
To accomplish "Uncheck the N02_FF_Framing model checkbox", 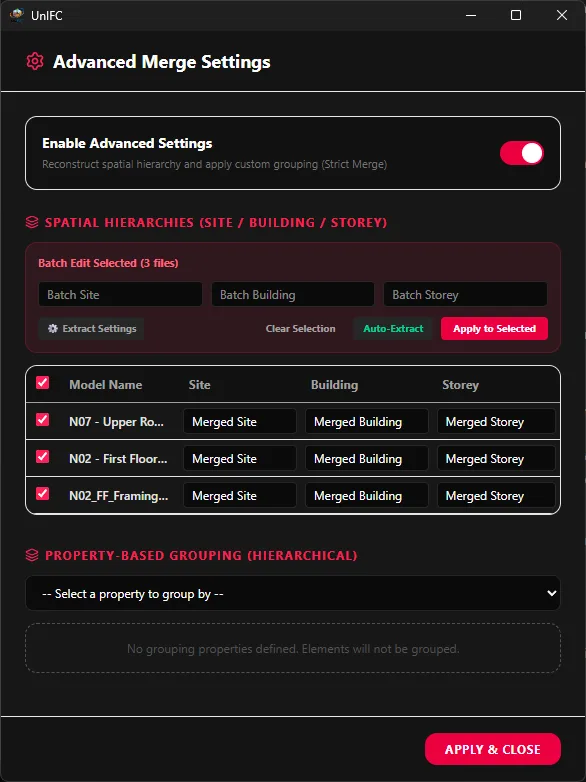I will [43, 494].
